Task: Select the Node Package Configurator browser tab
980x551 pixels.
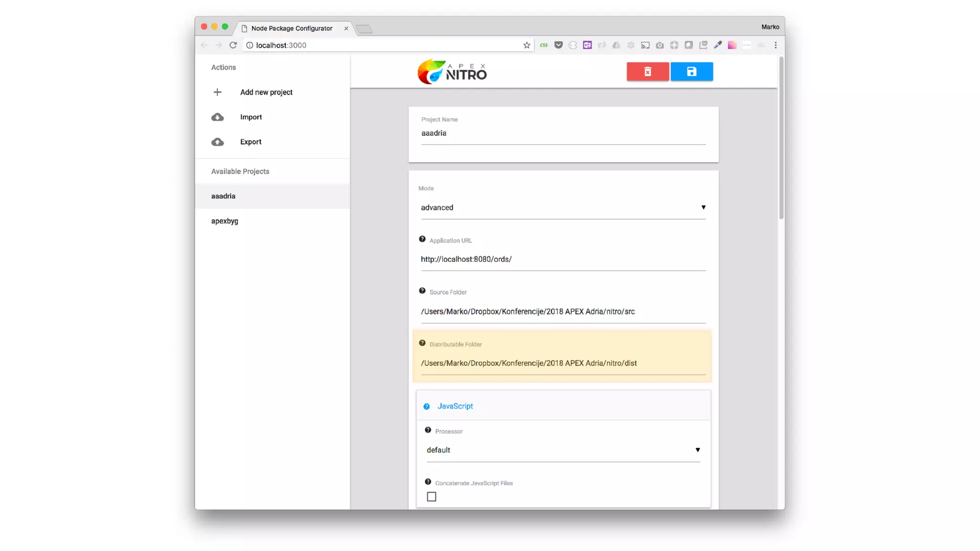Action: tap(292, 28)
